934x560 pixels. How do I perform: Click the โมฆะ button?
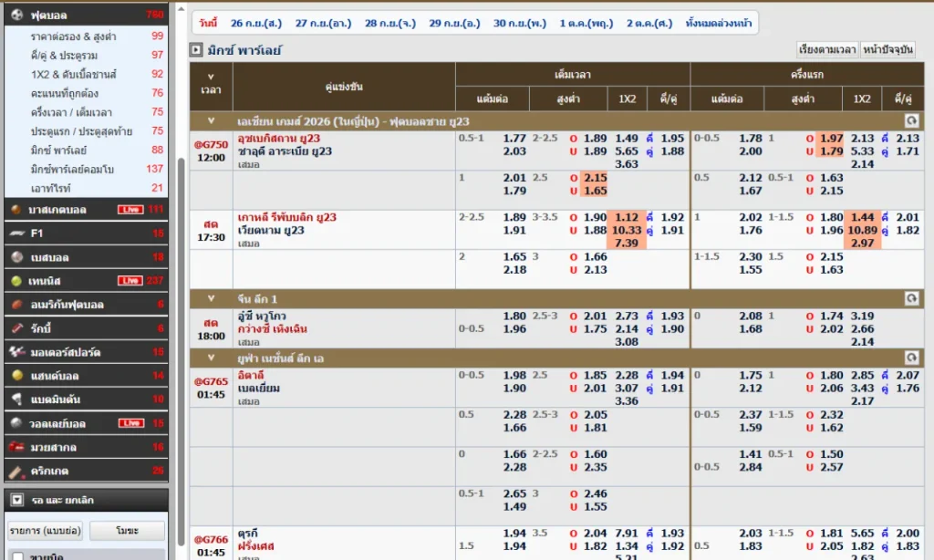[x=128, y=530]
